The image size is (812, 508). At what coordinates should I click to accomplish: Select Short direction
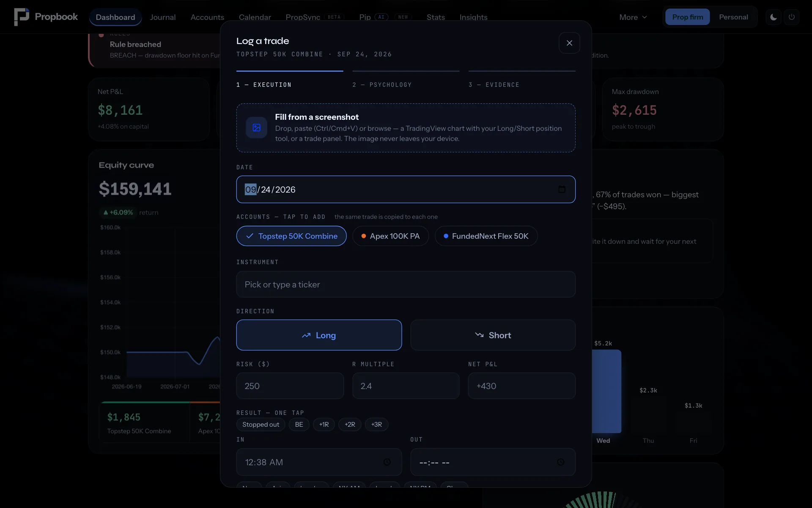[493, 335]
